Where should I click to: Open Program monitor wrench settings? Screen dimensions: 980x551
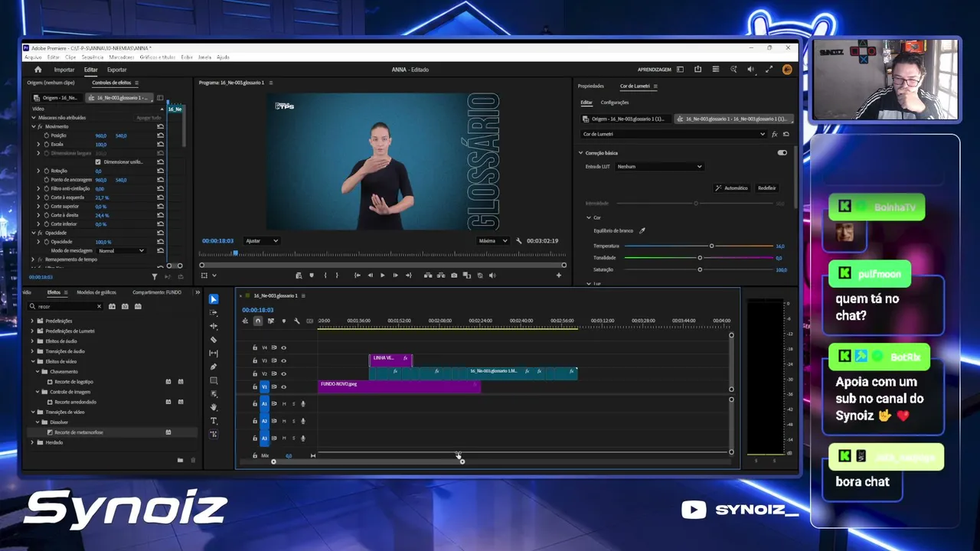pyautogui.click(x=519, y=240)
